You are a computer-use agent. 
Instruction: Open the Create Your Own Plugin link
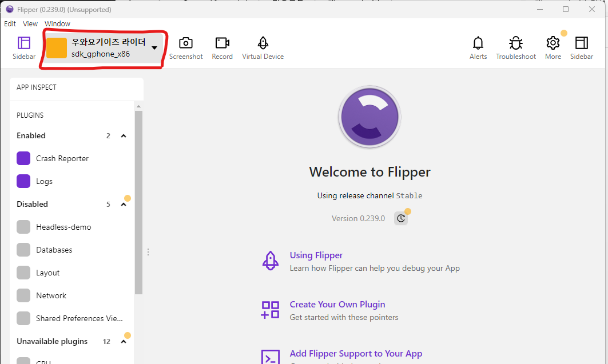point(337,305)
